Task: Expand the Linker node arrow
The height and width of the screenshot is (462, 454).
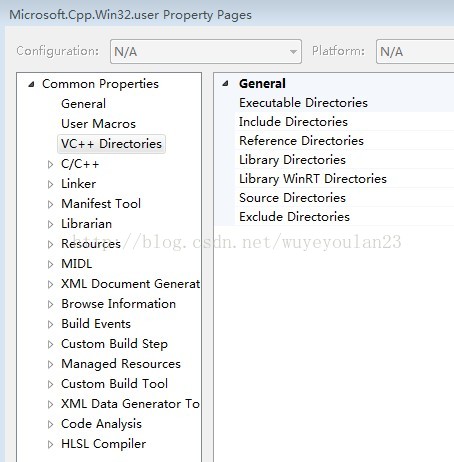Action: coord(50,184)
